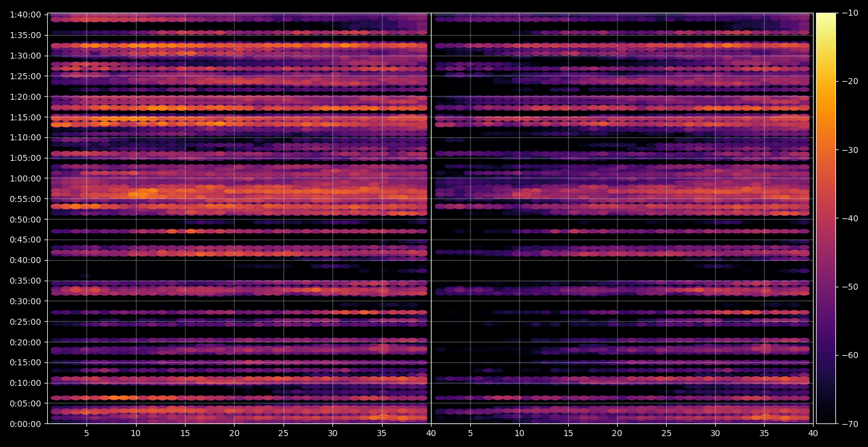Click the 0:05:00 y-axis tick label
Viewport: 868px width, 447px height.
(x=25, y=403)
